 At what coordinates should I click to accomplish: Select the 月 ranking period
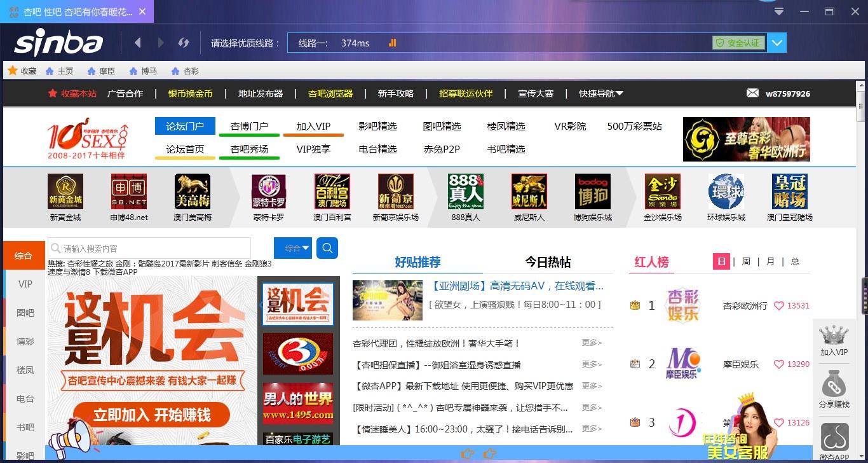tap(771, 261)
